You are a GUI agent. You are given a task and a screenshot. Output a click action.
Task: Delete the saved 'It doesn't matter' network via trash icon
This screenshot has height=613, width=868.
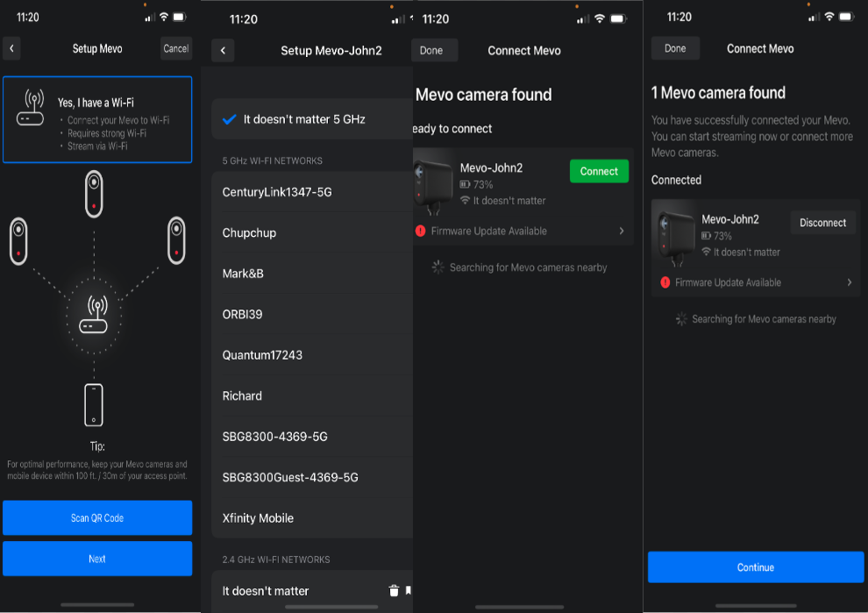tap(394, 591)
